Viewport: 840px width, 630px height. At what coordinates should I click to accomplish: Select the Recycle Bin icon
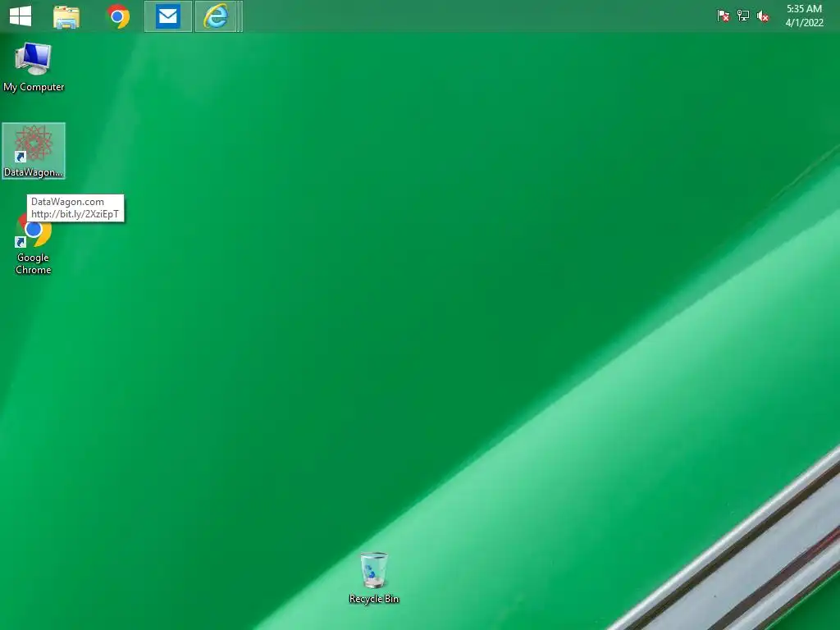pyautogui.click(x=373, y=577)
